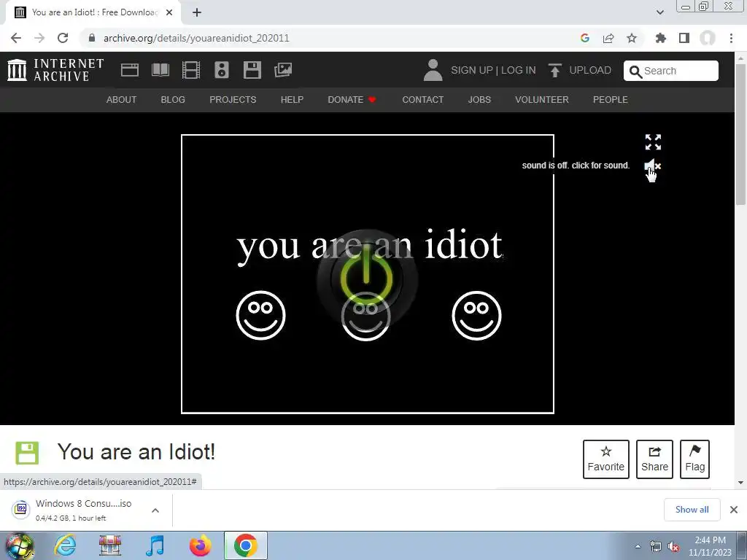Image resolution: width=747 pixels, height=560 pixels.
Task: Click the Share button
Action: [x=654, y=459]
